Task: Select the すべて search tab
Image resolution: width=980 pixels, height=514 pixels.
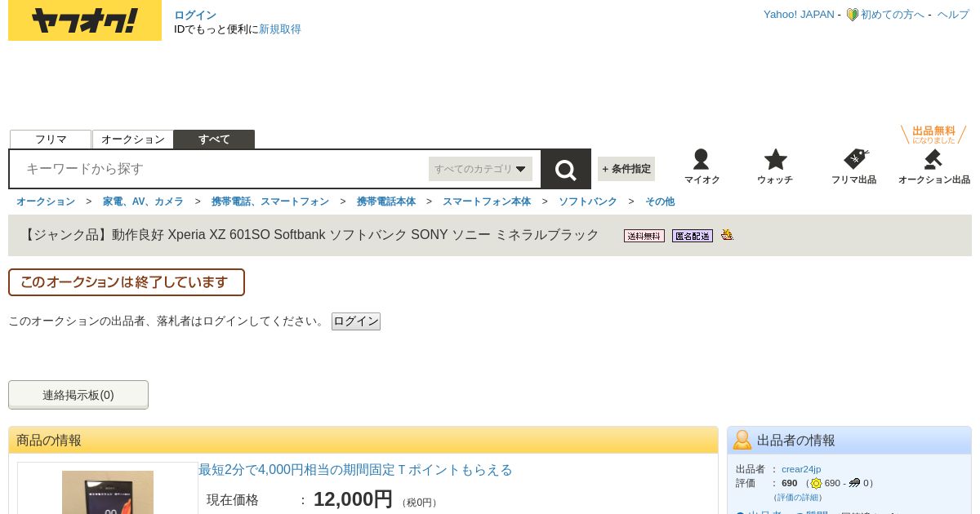Action: tap(214, 140)
